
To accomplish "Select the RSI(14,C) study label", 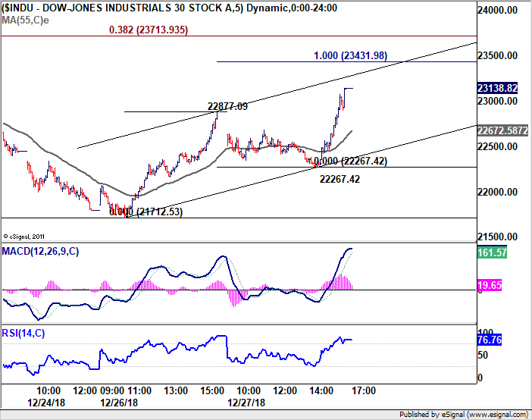I will 23,333.
